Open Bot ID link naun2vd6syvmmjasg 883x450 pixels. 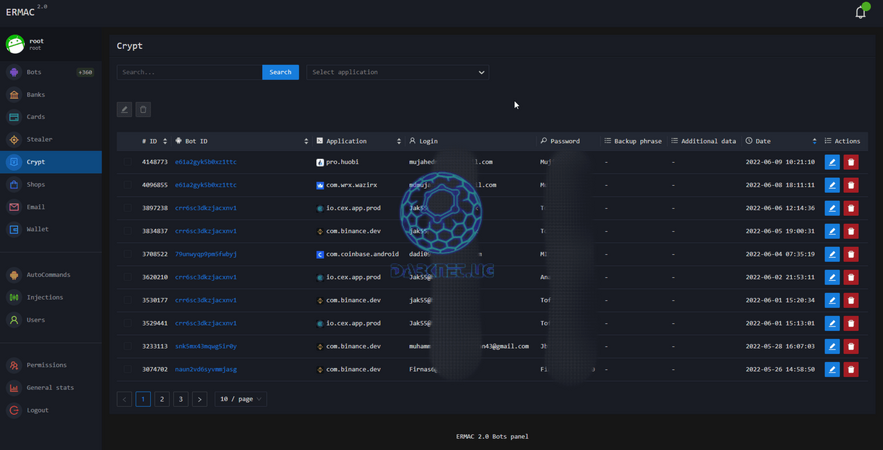click(x=206, y=370)
